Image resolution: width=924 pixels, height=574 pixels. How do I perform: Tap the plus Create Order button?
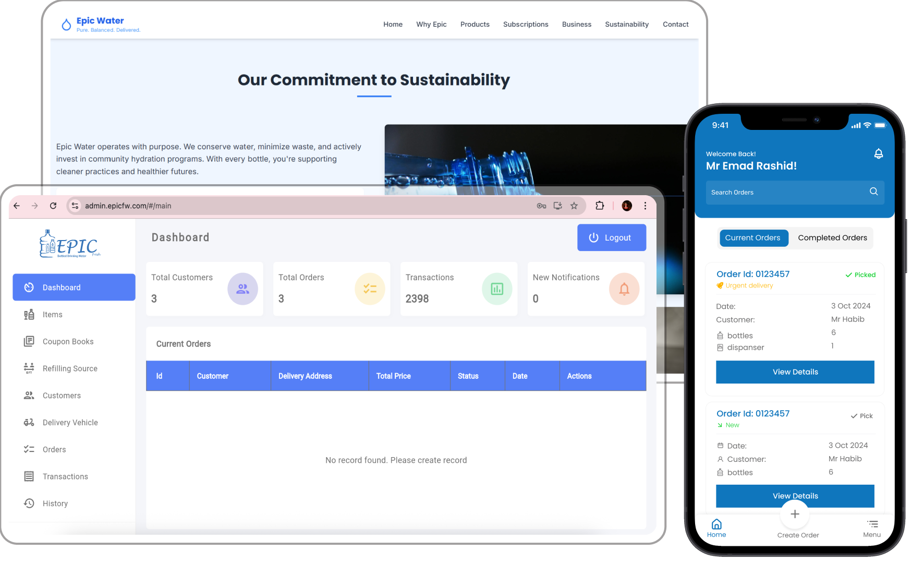795,515
